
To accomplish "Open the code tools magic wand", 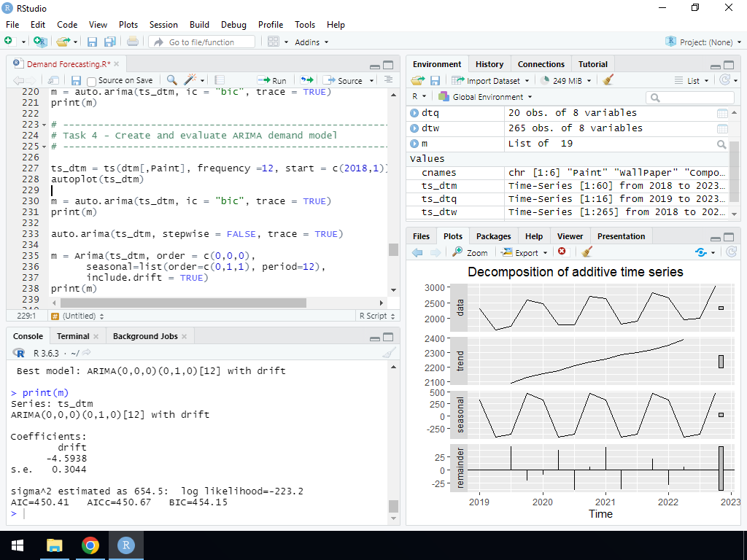I will [191, 80].
